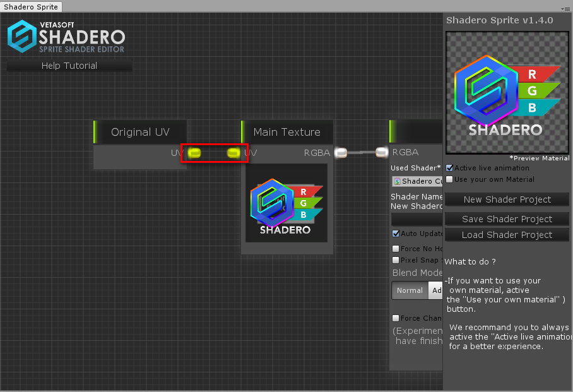573x392 pixels.
Task: Click the Main Texture node's yellow UV input port
Action: pyautogui.click(x=233, y=153)
